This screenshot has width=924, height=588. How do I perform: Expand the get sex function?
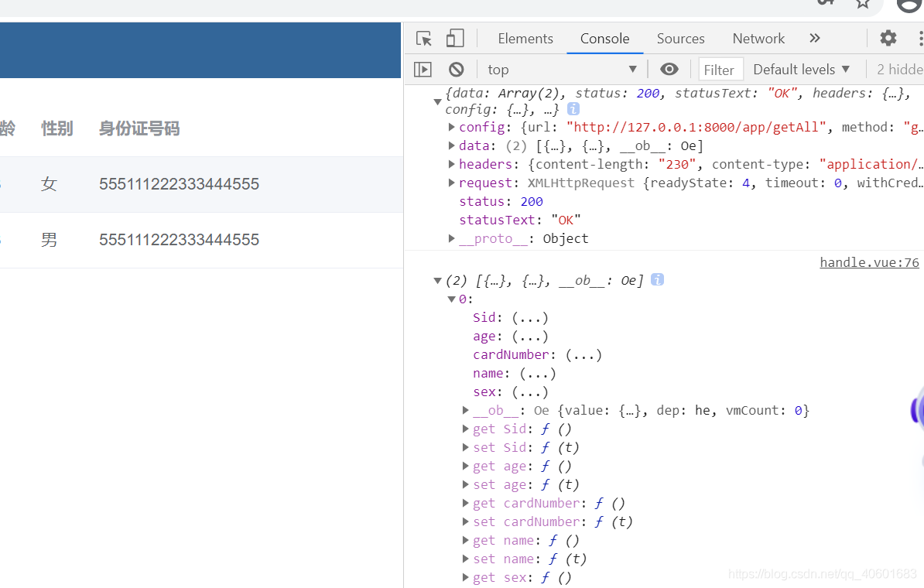coord(466,577)
